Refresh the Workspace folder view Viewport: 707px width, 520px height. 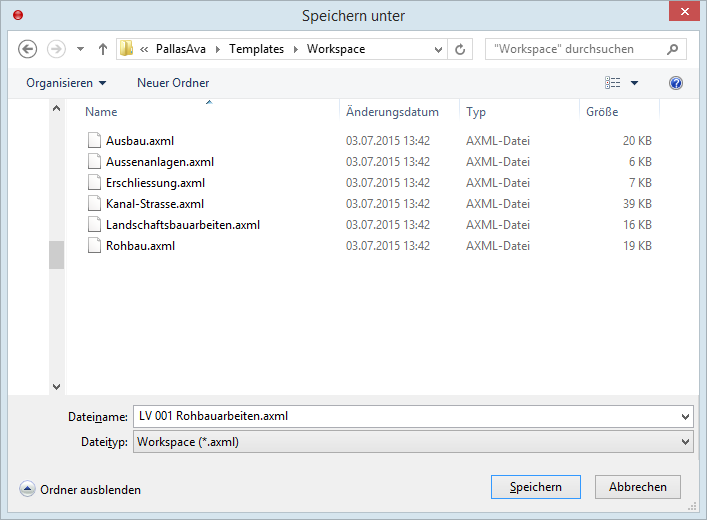460,49
